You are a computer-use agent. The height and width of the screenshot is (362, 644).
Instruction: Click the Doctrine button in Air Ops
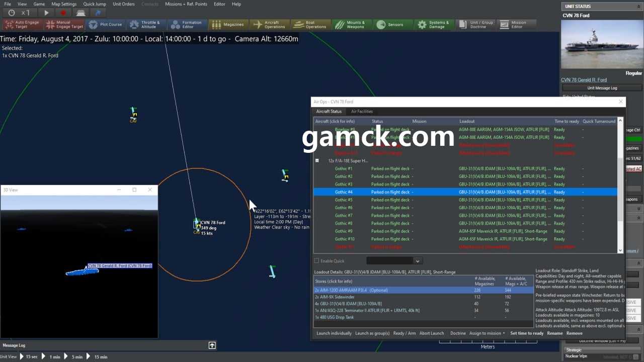[x=458, y=333]
